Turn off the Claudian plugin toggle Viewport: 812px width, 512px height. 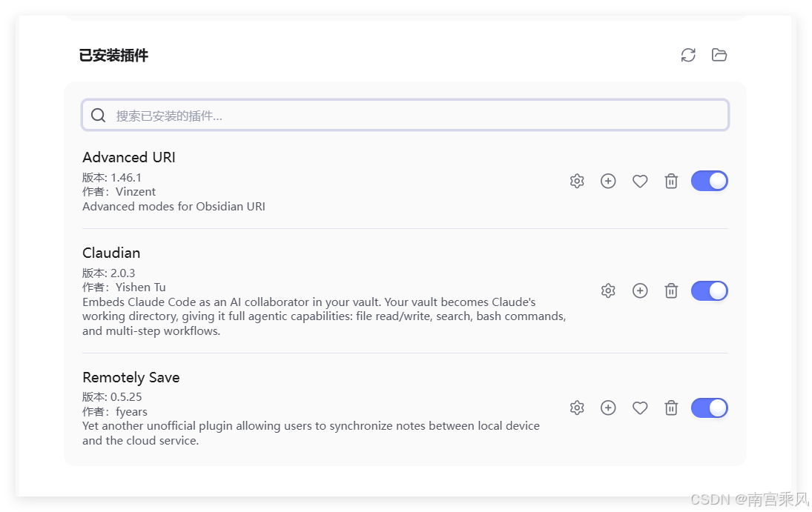[710, 290]
